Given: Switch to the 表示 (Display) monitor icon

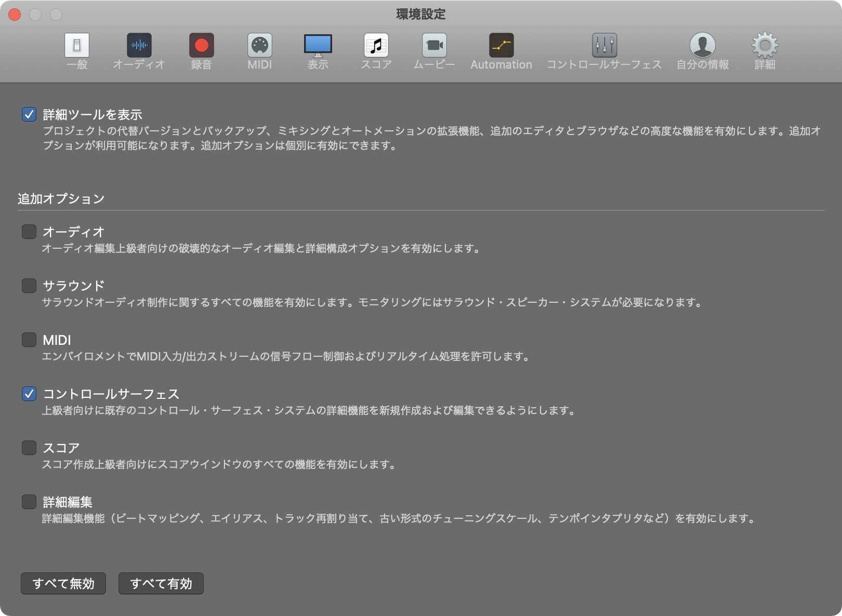Looking at the screenshot, I should click(318, 46).
